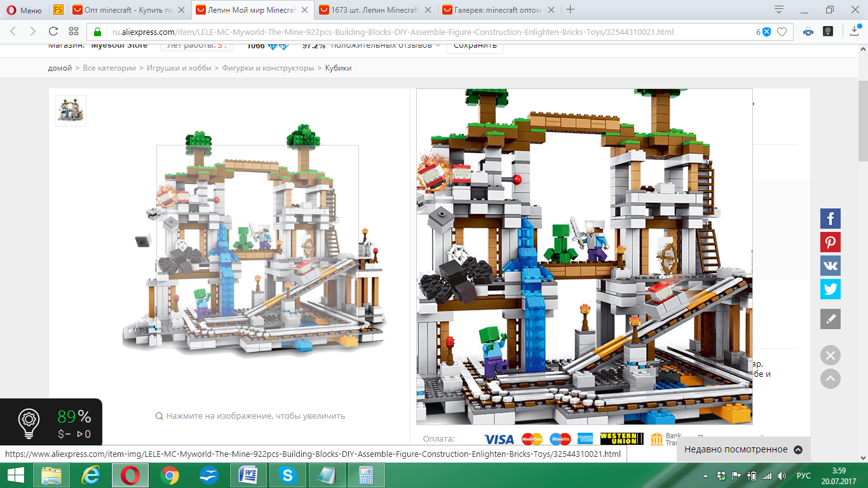Close the 'Опт minecraft' tab
This screenshot has height=488, width=868.
[x=182, y=10]
